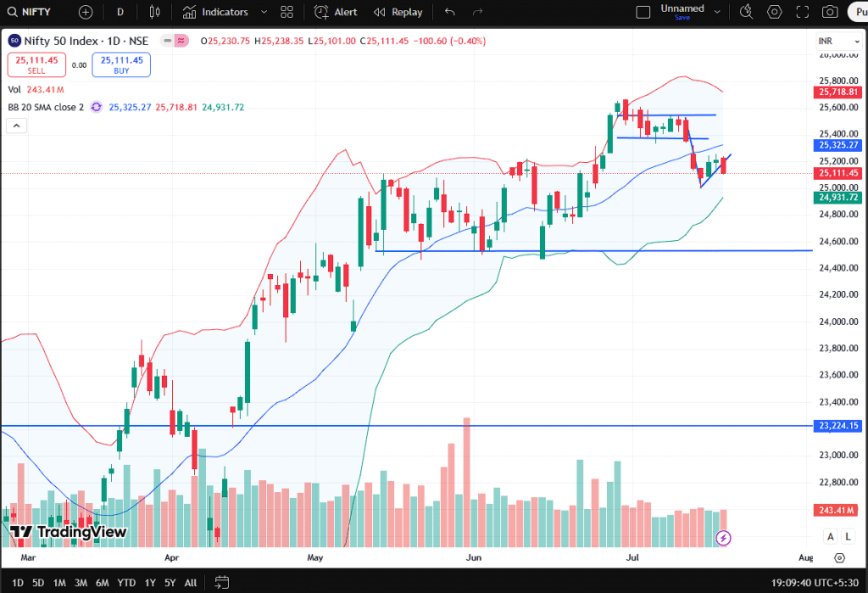868x593 pixels.
Task: Click the green 24,931.72 value in BB legend
Action: (223, 107)
